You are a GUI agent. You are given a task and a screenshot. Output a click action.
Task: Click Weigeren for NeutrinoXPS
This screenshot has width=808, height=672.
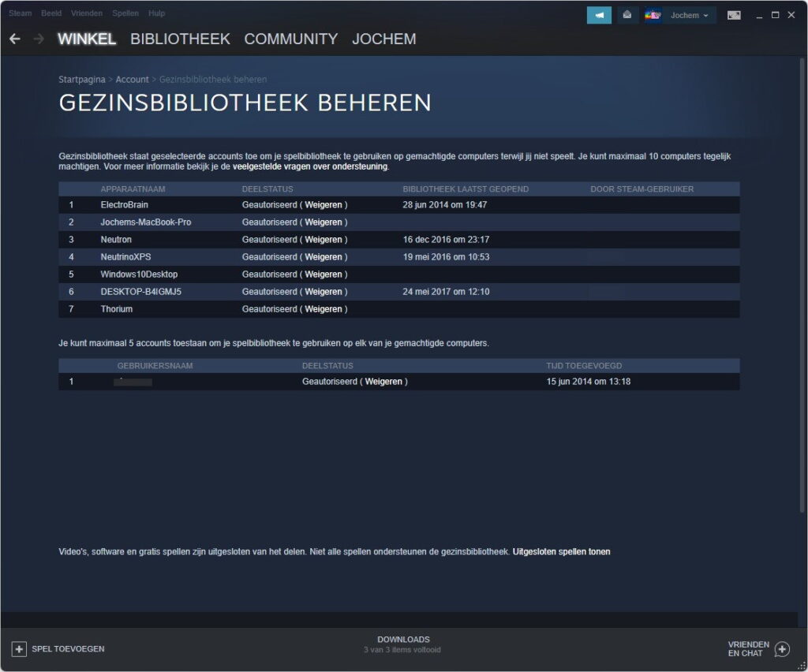(323, 257)
